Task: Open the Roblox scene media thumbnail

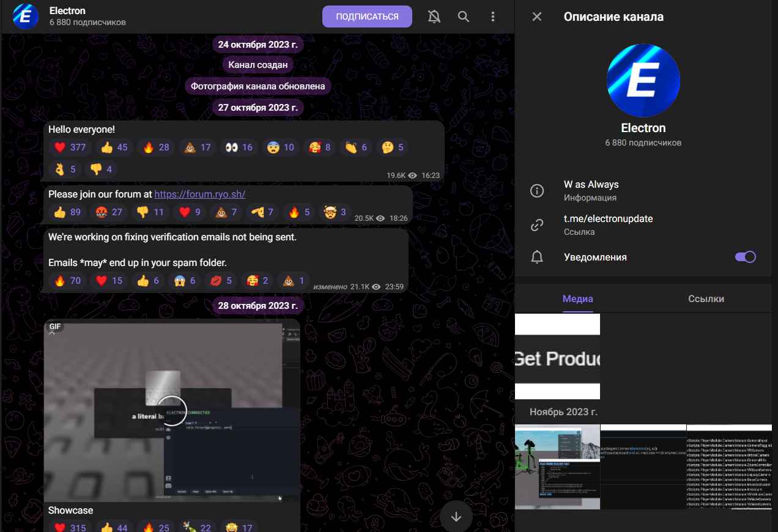Action: [557, 467]
